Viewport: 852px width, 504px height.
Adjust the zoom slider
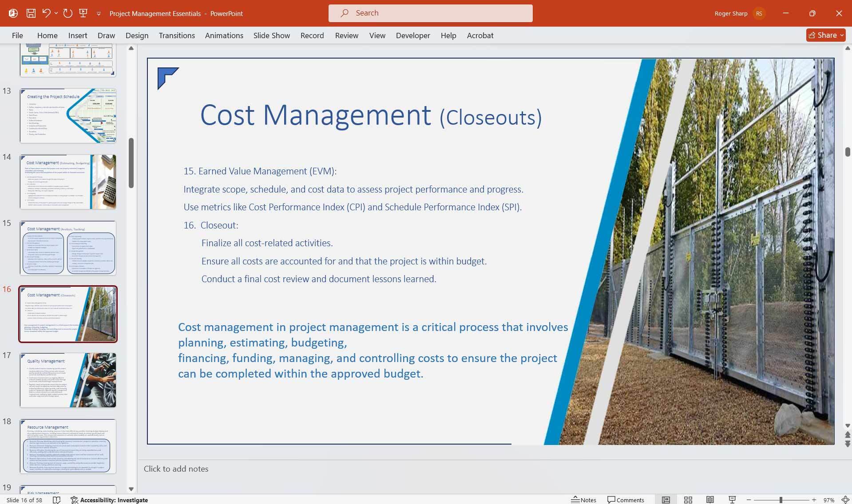[x=781, y=500]
